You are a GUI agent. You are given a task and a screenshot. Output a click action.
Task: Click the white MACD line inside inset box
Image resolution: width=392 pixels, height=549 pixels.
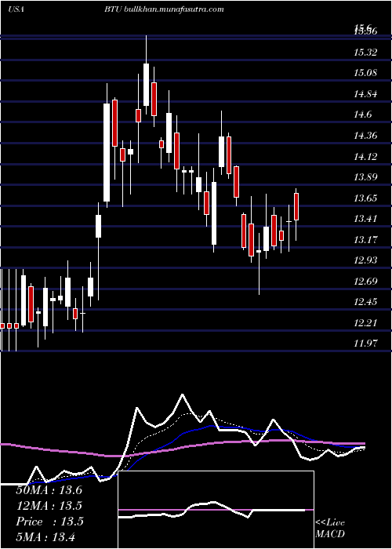coord(212,510)
